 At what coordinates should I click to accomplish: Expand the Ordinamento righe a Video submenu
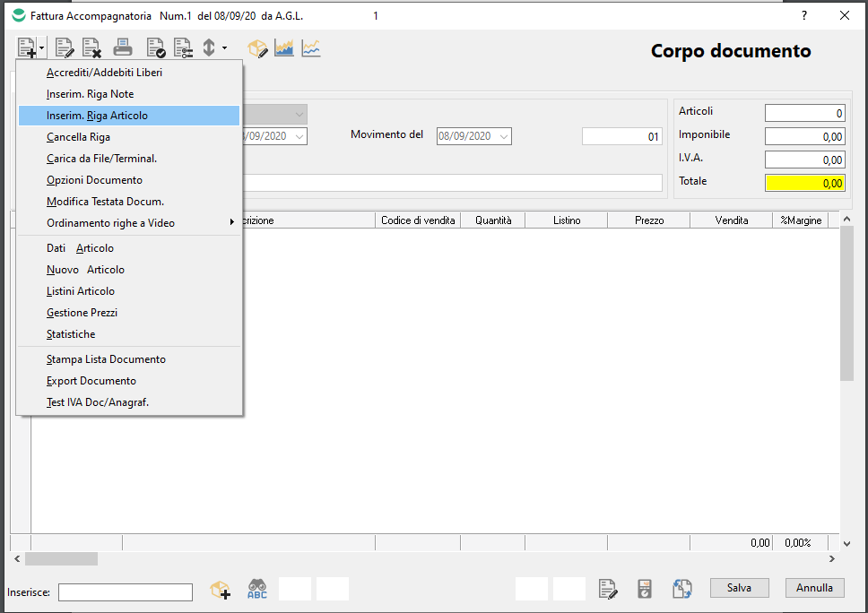pos(232,223)
